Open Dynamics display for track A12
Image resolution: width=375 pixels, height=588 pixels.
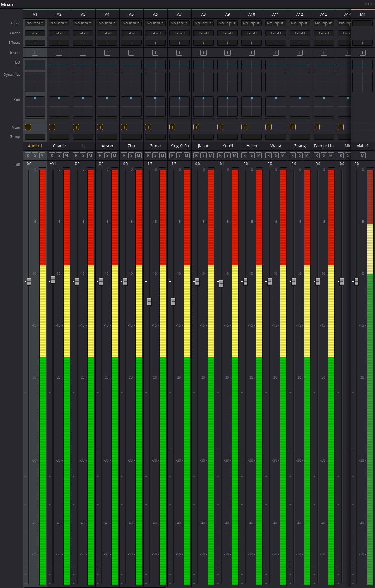300,82
